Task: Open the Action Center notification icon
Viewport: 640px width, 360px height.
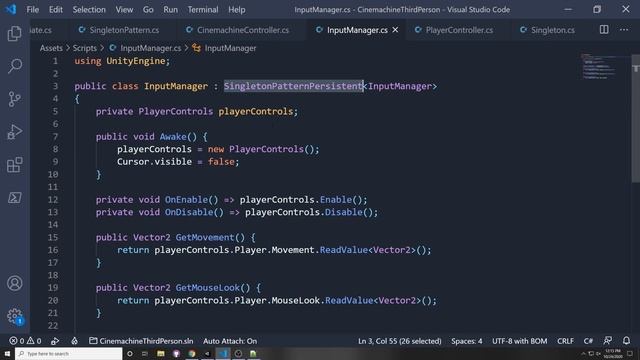Action: pyautogui.click(x=630, y=353)
